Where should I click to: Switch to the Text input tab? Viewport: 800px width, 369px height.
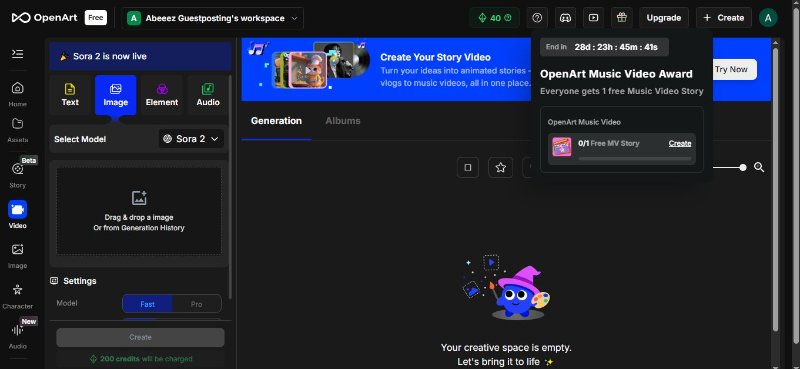tap(70, 95)
